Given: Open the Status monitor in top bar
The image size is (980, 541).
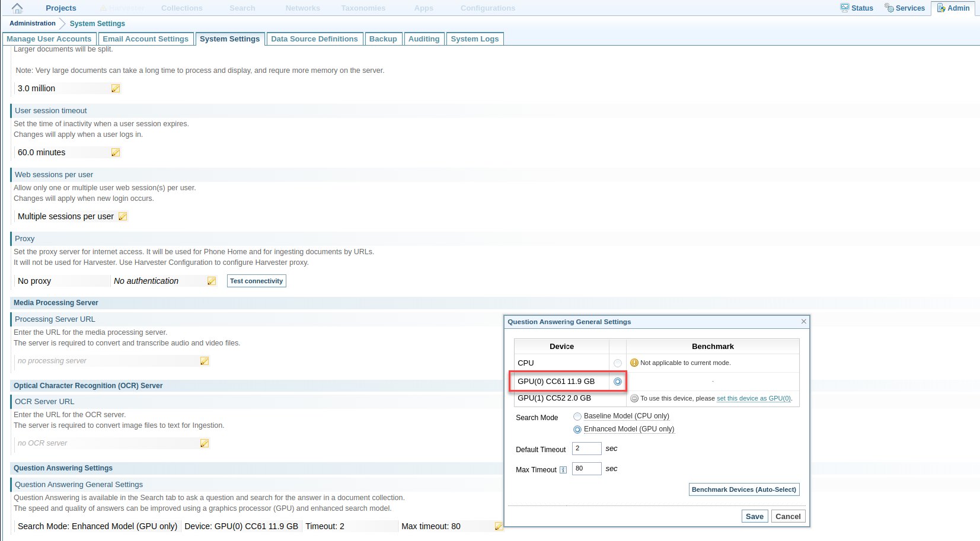Looking at the screenshot, I should [x=857, y=8].
